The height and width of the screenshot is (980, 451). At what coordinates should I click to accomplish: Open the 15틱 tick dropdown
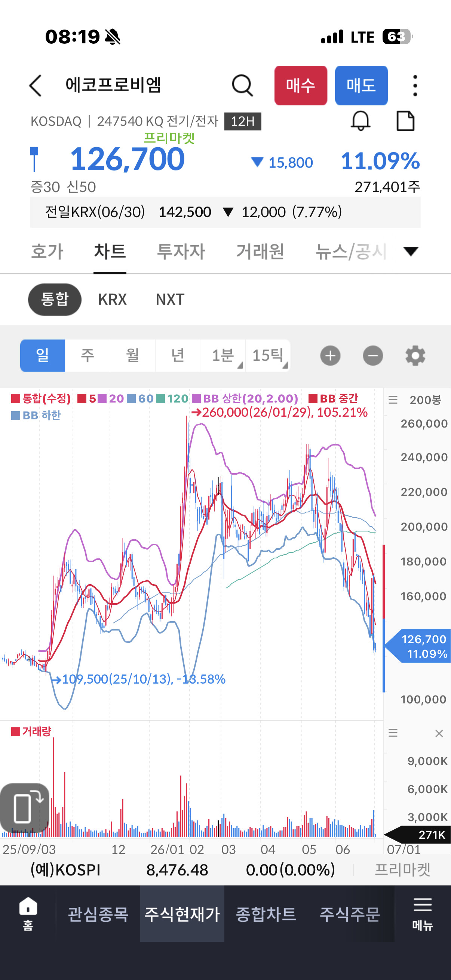point(268,356)
